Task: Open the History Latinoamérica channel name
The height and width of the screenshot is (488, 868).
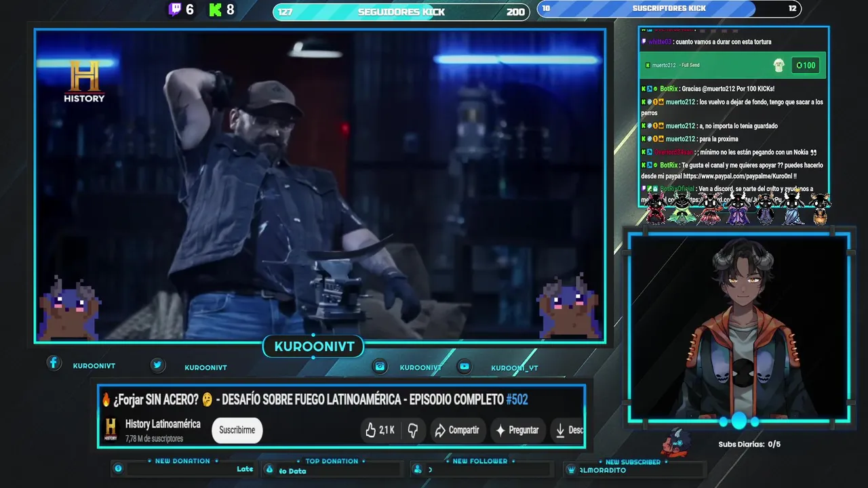Action: coord(163,424)
